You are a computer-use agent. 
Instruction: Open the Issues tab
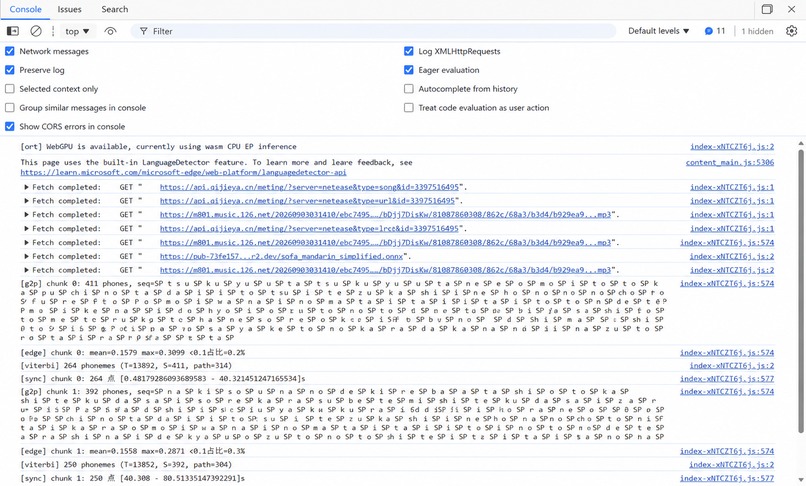coord(69,9)
